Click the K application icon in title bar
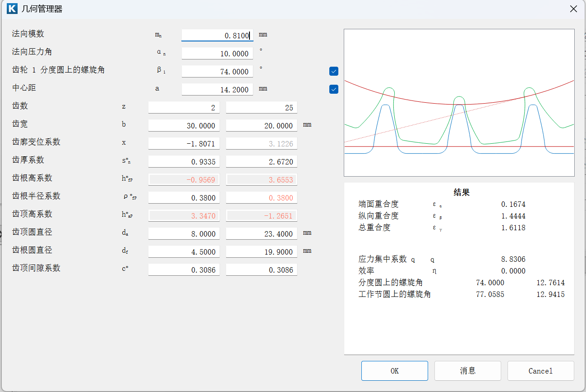 pyautogui.click(x=12, y=9)
